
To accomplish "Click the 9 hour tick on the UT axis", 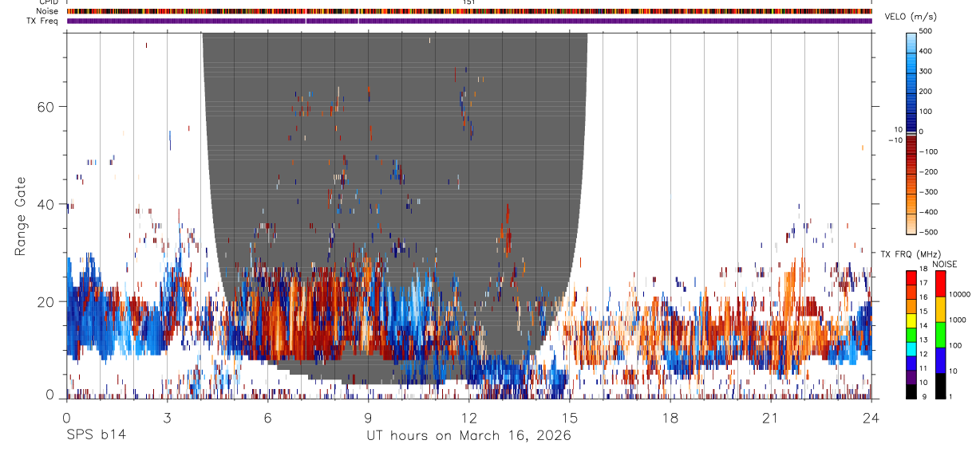I will (x=369, y=417).
